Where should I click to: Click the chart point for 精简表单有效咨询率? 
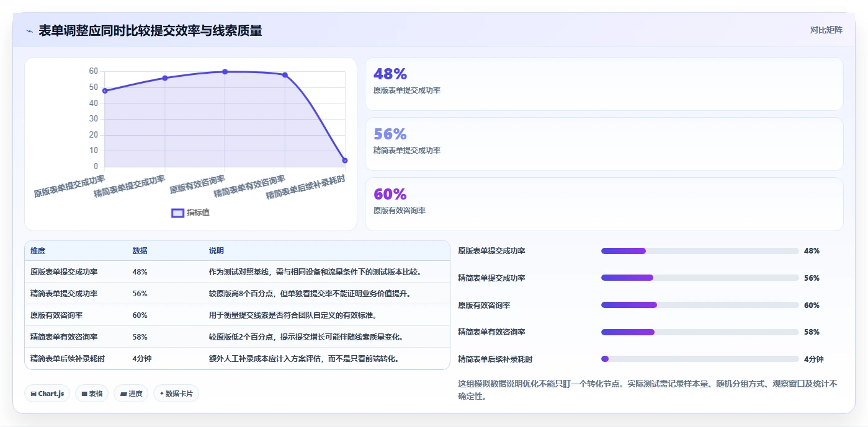click(x=285, y=75)
